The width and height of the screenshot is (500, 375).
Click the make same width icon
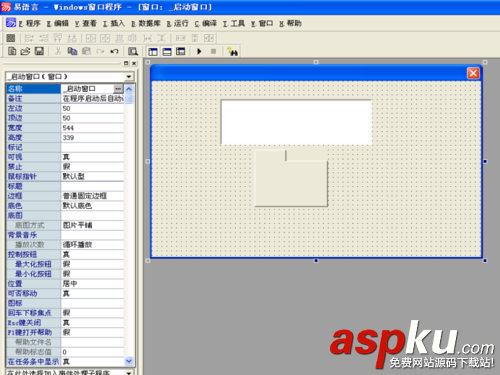[181, 38]
